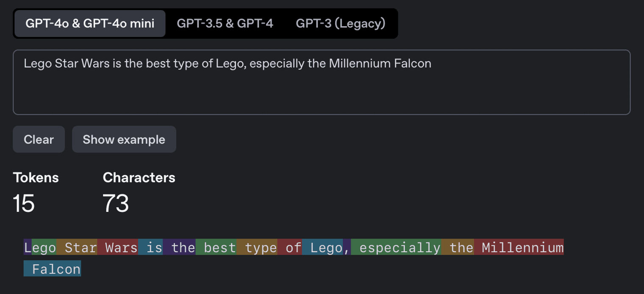Open the GPT-3 (Legacy) tab
The image size is (644, 294).
click(x=341, y=23)
